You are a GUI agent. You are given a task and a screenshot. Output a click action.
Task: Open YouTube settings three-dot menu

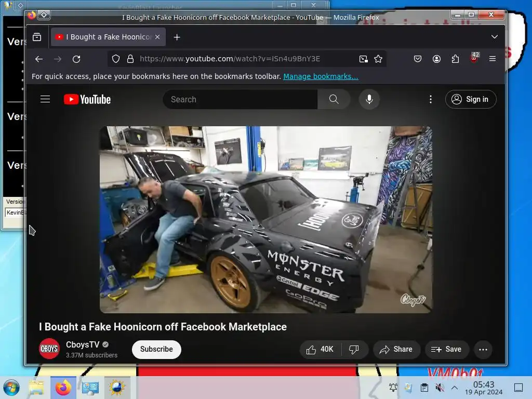(431, 99)
